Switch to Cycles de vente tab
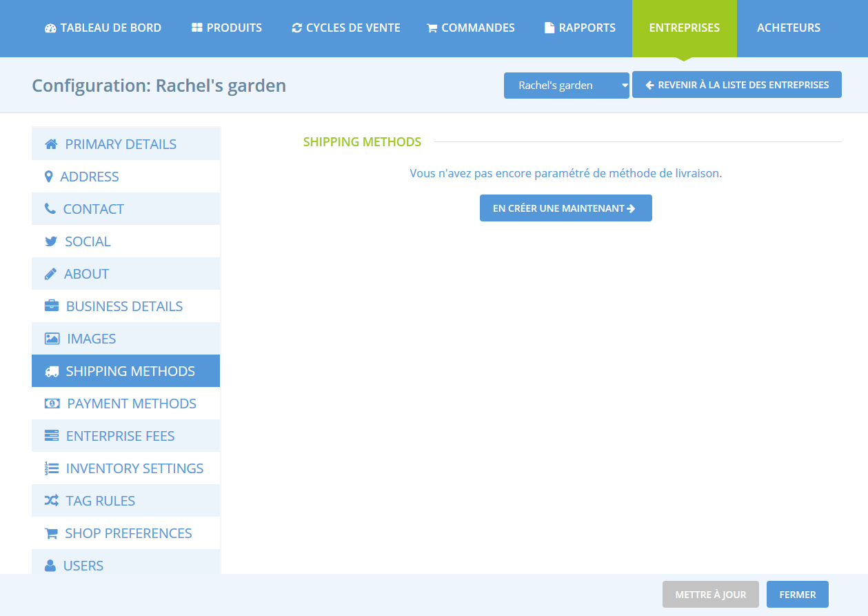Screen dimensions: 868x616 point(346,28)
